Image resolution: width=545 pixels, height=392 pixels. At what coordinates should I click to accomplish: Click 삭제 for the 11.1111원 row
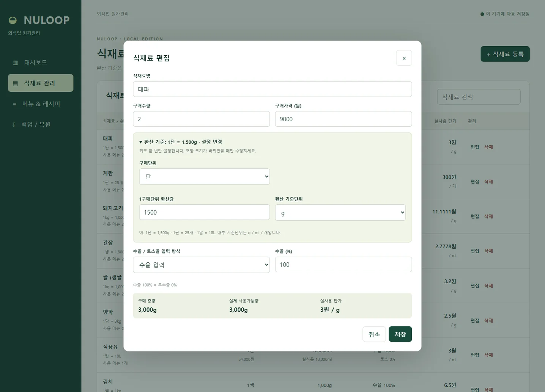tap(488, 216)
